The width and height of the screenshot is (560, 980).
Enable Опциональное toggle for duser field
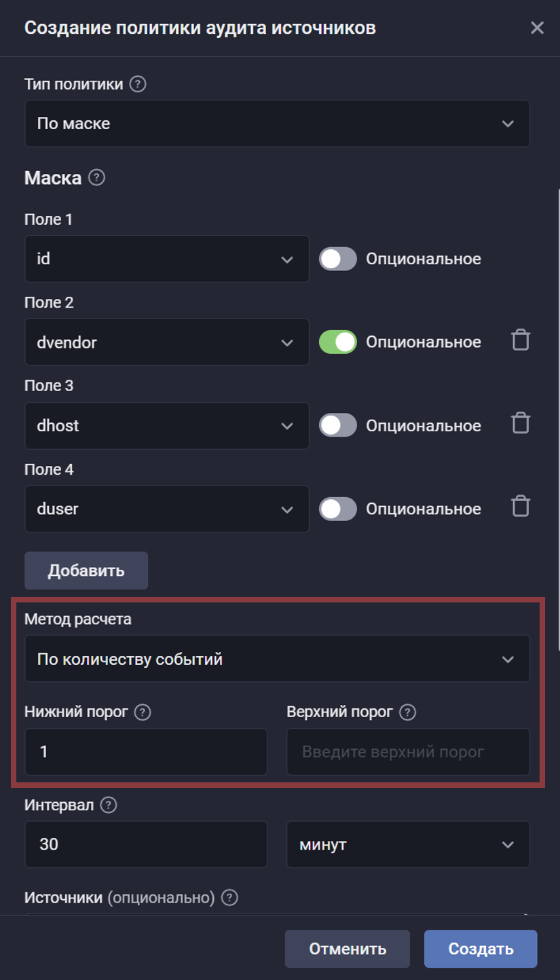pyautogui.click(x=338, y=509)
